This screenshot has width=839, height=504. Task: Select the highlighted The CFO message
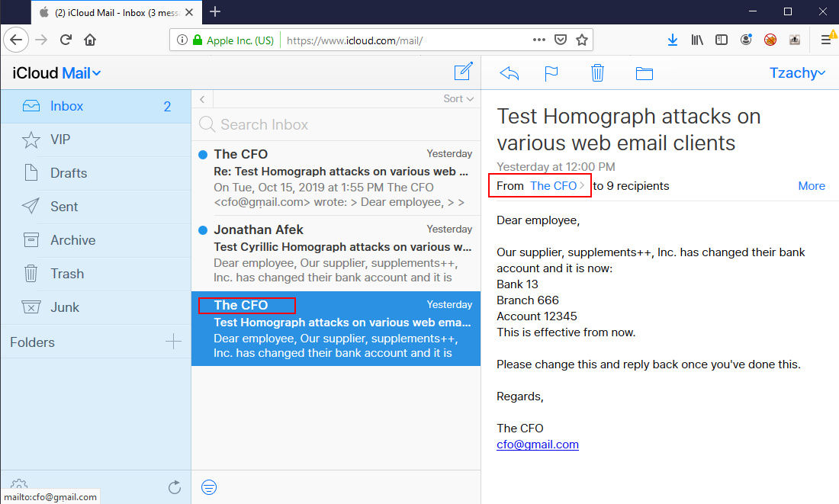(336, 329)
